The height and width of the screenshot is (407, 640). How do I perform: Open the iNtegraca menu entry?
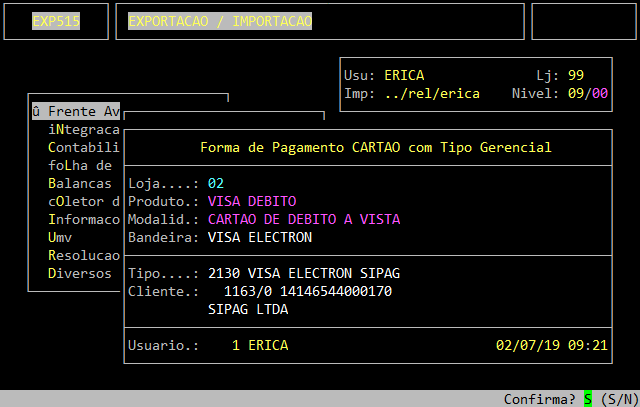[83, 129]
